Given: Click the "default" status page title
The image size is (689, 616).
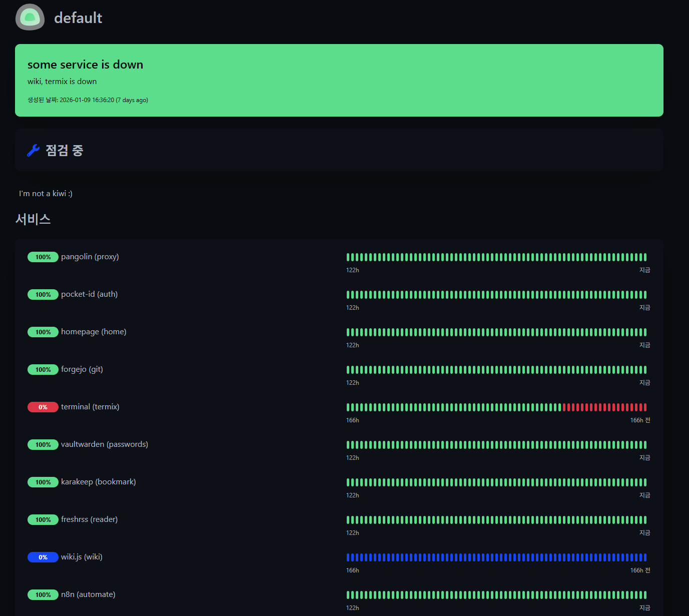Looking at the screenshot, I should pos(78,18).
